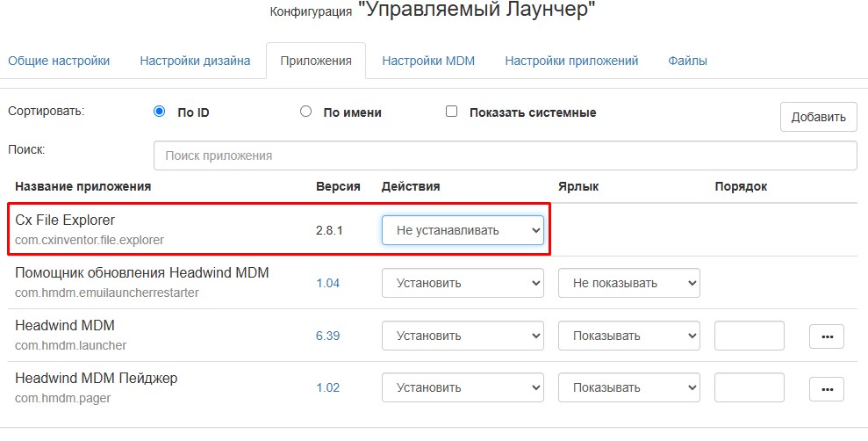Click the Headwind MDM Пейджер app name

pyautogui.click(x=97, y=379)
